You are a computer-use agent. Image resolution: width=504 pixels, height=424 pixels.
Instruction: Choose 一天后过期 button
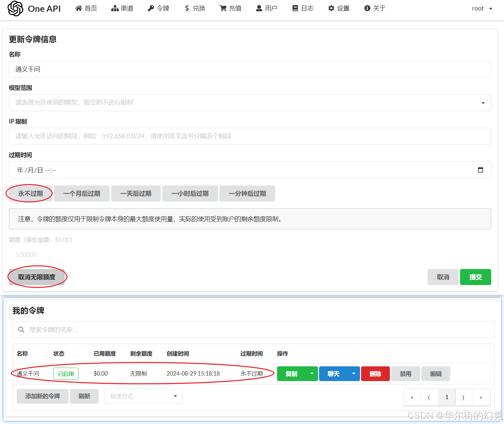point(136,194)
